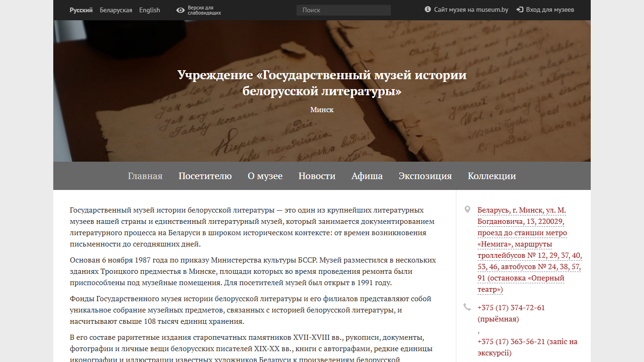The height and width of the screenshot is (362, 644).
Task: Switch language to Русский
Action: click(x=81, y=10)
